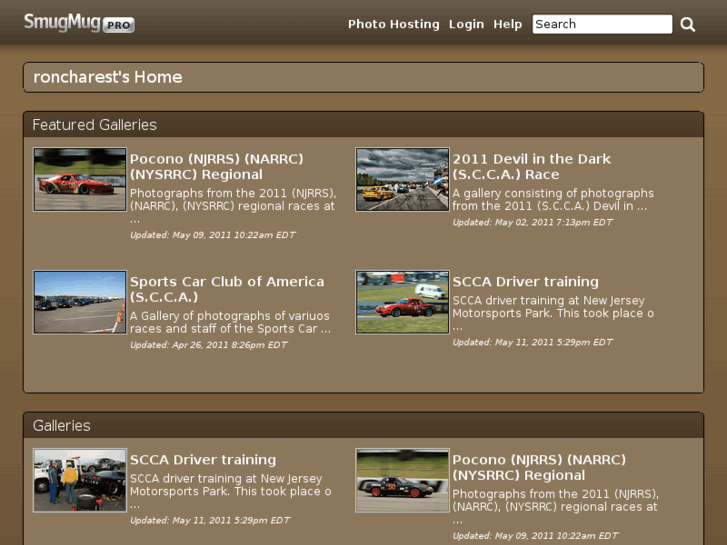The height and width of the screenshot is (545, 727).
Task: Open Galleries section SCCA Driver training title
Action: tap(203, 460)
